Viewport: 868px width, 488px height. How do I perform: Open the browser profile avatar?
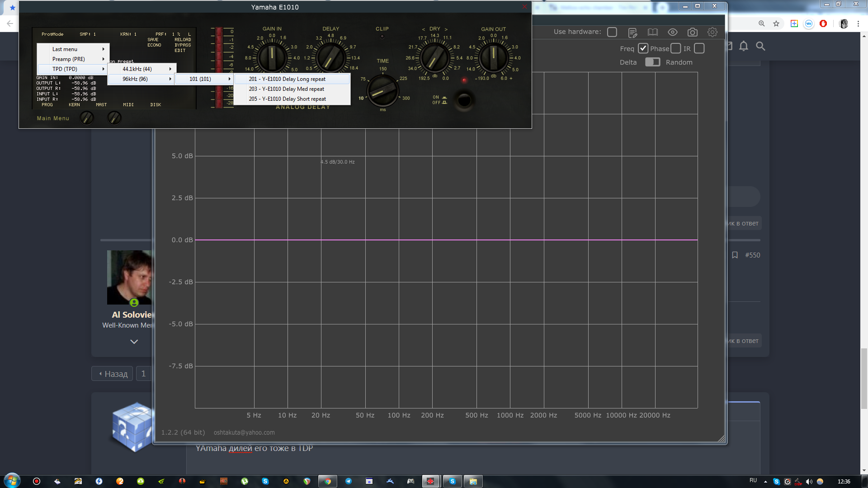[844, 23]
